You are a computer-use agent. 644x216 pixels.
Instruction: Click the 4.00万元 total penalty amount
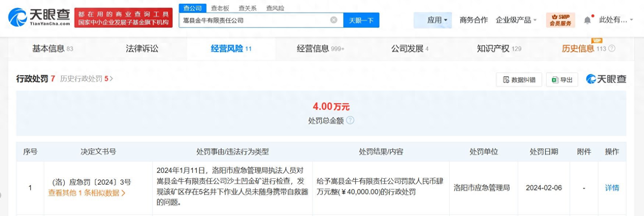(331, 107)
